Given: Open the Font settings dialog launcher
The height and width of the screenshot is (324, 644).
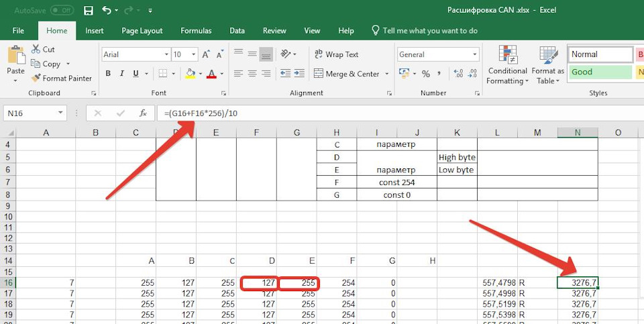Looking at the screenshot, I should [223, 93].
